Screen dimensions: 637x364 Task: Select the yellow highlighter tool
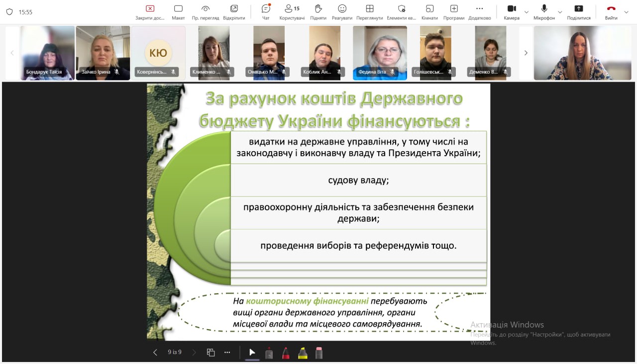pos(303,353)
